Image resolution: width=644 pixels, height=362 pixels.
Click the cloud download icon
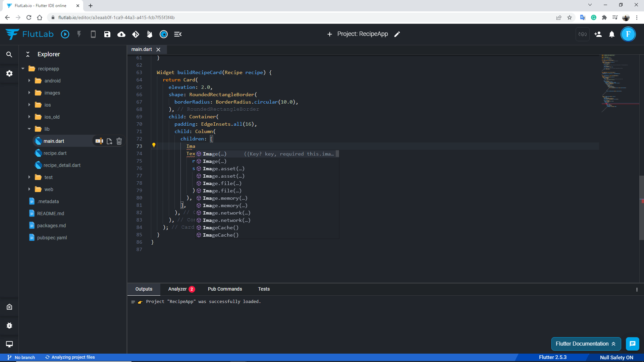pos(121,34)
